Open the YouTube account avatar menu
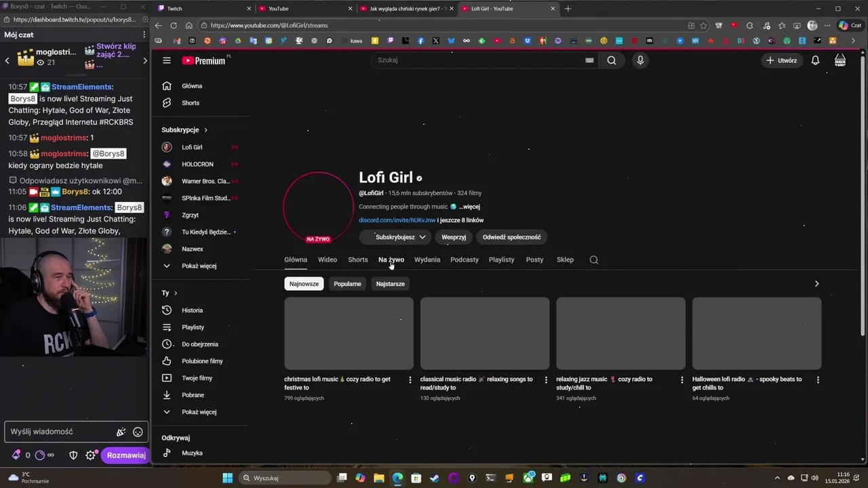Image resolution: width=868 pixels, height=488 pixels. (840, 60)
